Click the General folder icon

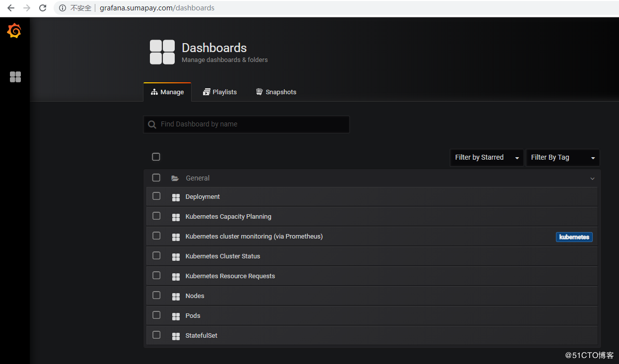pyautogui.click(x=175, y=178)
